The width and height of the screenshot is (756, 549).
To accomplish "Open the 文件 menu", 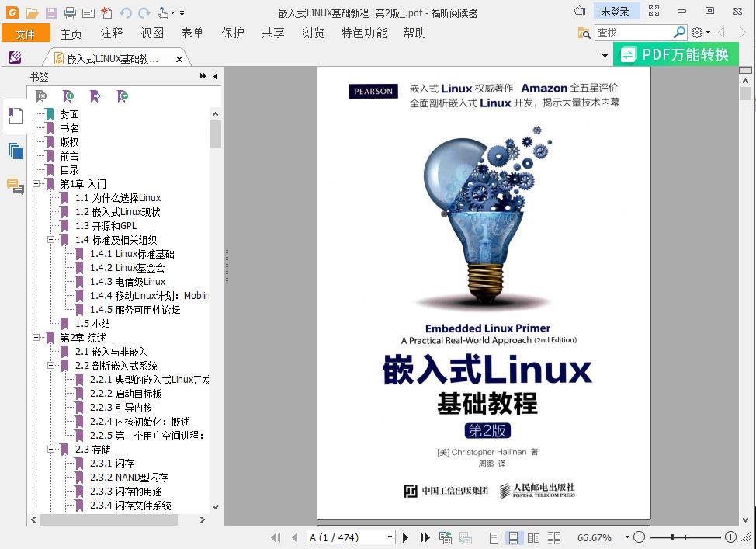I will 26,33.
